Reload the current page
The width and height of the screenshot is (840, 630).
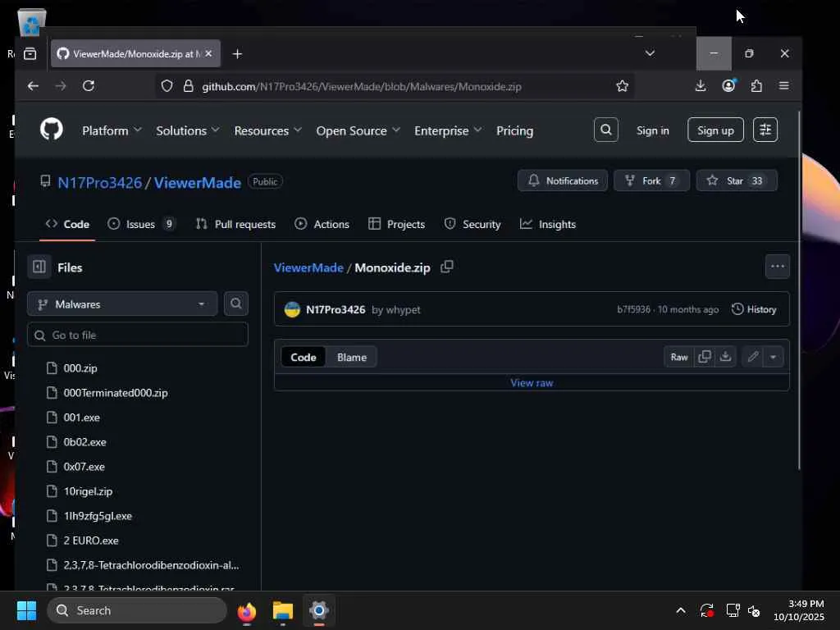pos(89,85)
